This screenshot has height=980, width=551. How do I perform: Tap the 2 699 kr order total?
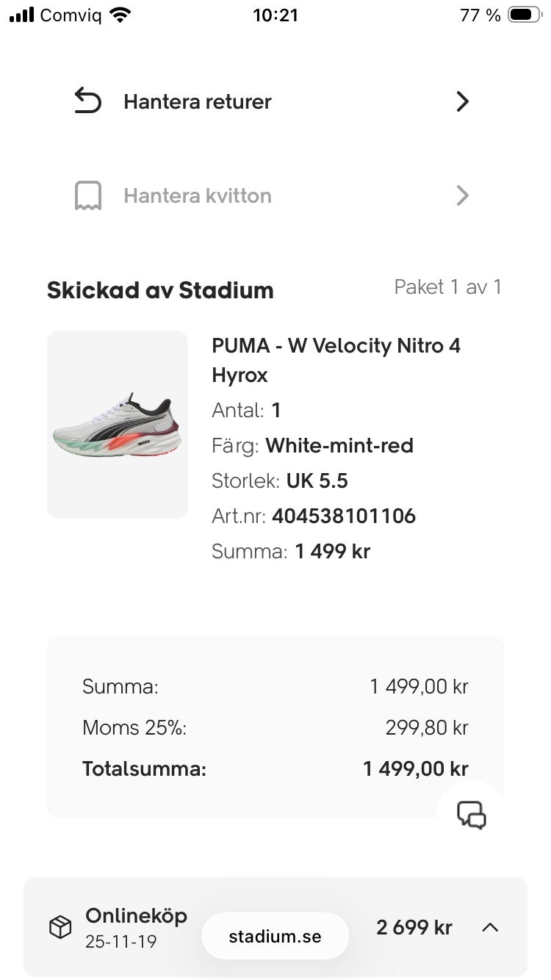point(414,927)
